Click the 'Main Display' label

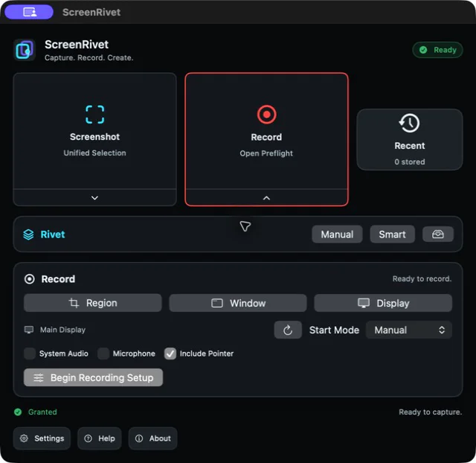[62, 330]
